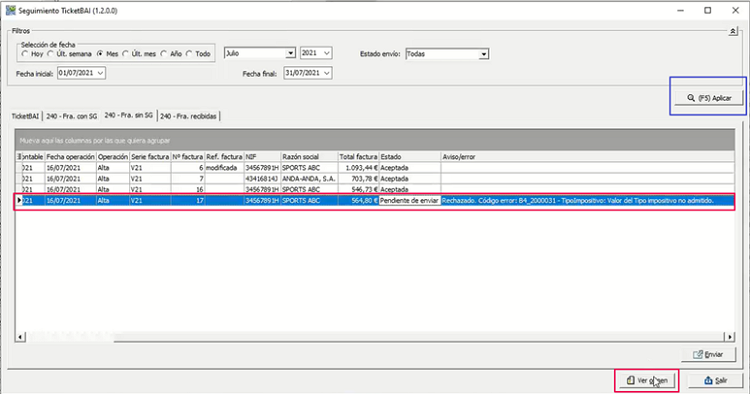This screenshot has width=750, height=394.
Task: Minimize the Seguimiento TicketBAI window
Action: (x=680, y=11)
